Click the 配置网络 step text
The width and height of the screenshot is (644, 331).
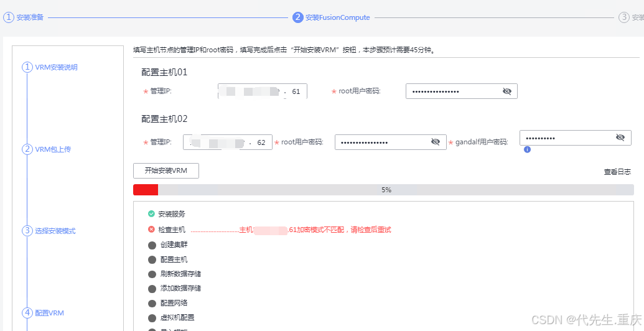tap(174, 303)
